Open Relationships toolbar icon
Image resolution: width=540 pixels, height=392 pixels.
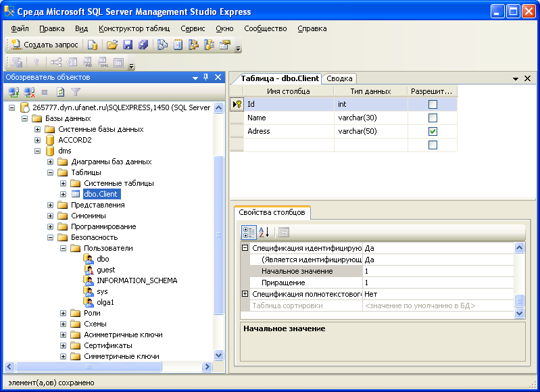[56, 62]
